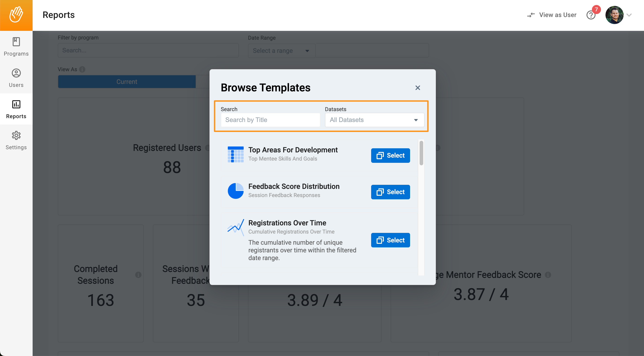
Task: Expand the account menu chevron
Action: click(629, 15)
